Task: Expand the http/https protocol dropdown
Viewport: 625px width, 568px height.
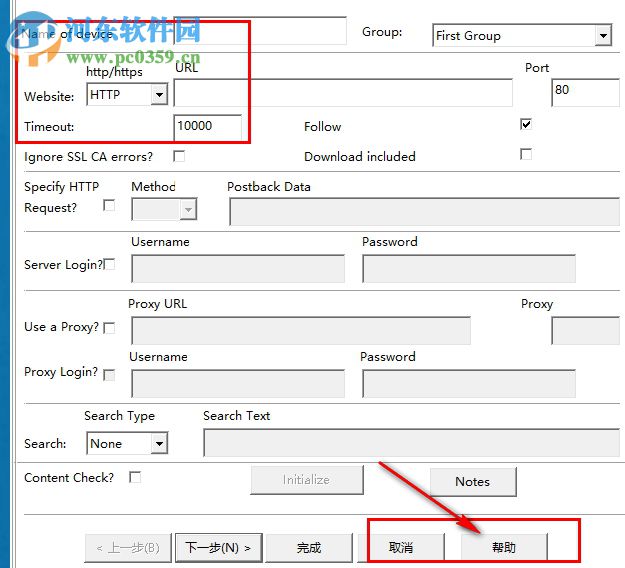Action: tap(127, 94)
